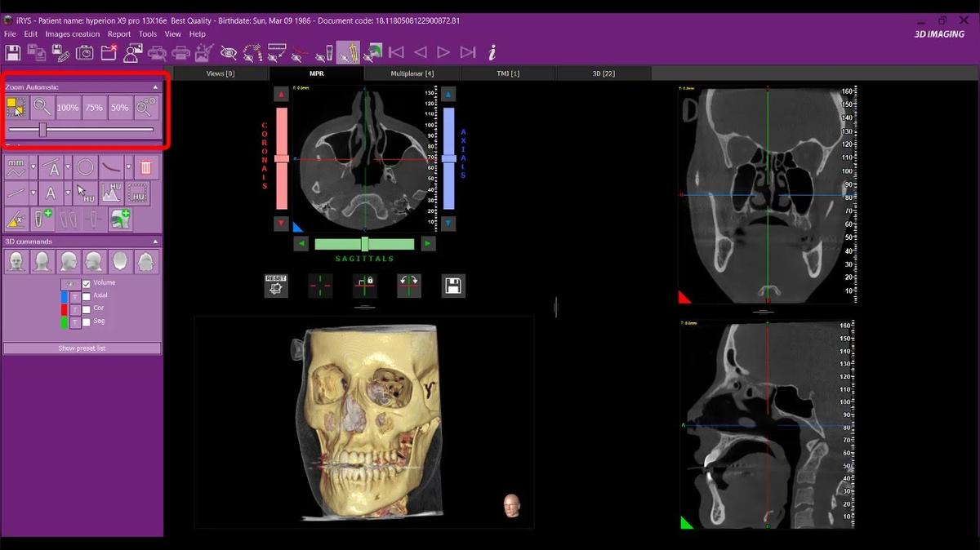Click the red trash delete icon
The width and height of the screenshot is (980, 550).
tap(145, 168)
